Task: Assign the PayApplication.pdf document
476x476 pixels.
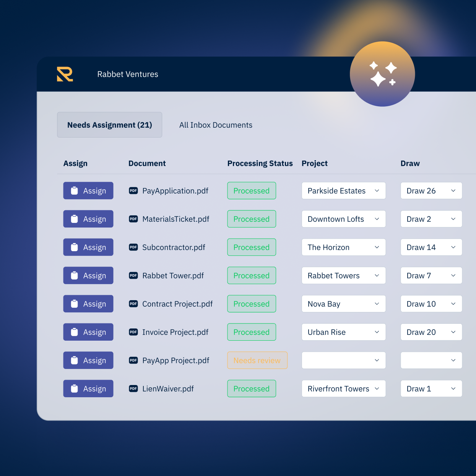Action: [x=88, y=190]
